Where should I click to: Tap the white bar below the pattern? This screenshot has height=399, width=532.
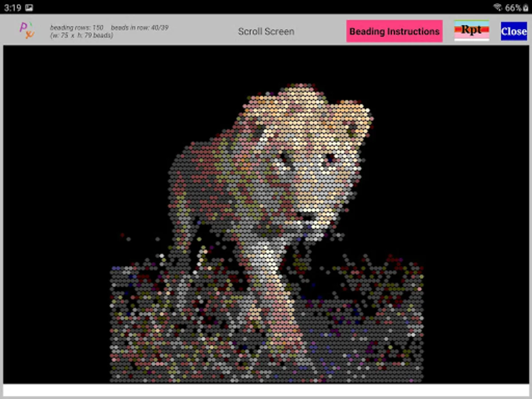click(x=266, y=390)
